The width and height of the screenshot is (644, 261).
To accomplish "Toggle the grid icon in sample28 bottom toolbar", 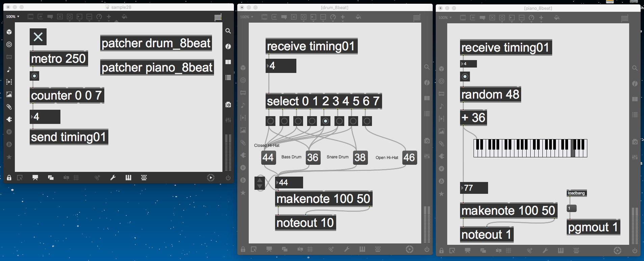I will [x=76, y=178].
